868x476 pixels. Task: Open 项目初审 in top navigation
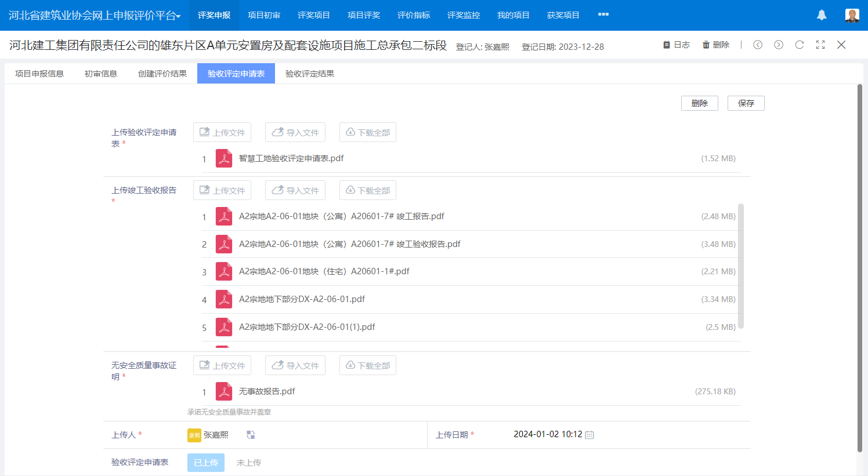pos(264,15)
